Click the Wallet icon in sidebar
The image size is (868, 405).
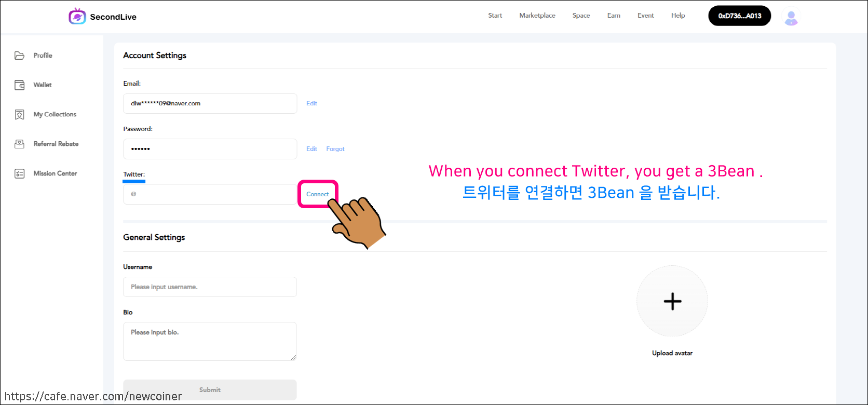point(20,85)
